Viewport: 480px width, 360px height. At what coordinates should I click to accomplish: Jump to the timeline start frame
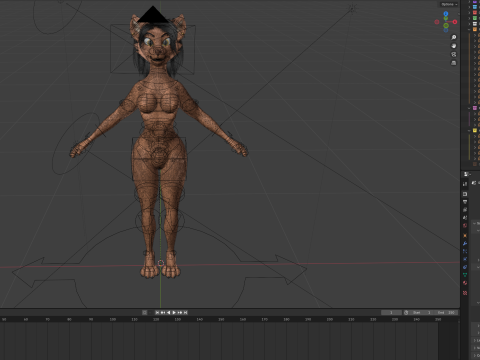157,312
